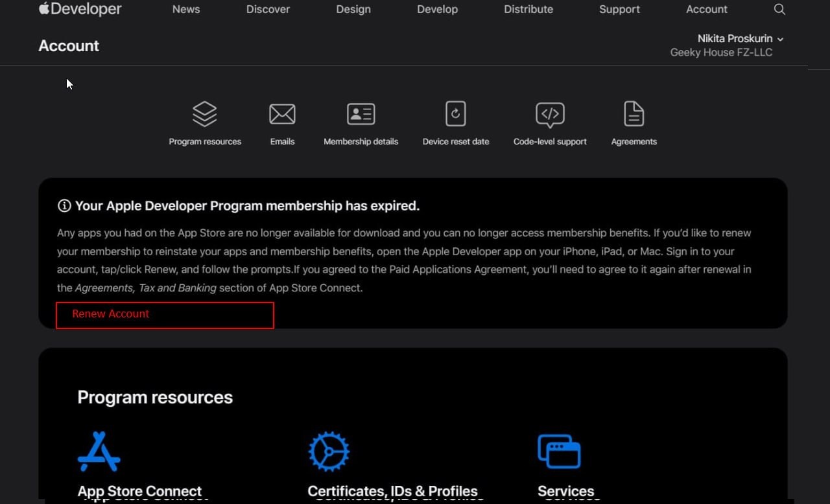Expand the Nikita Proskurin account dropdown

[x=740, y=39]
